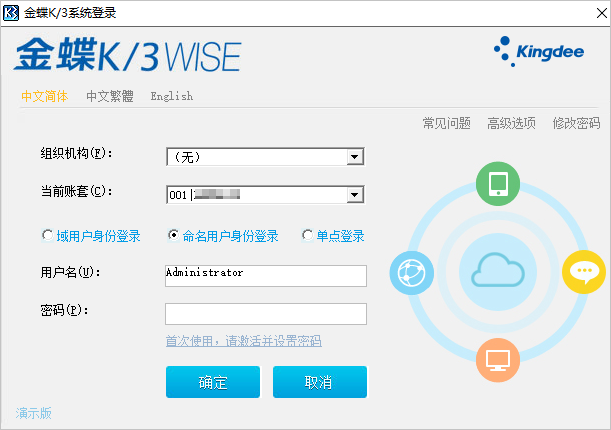Click the green tablet device icon
Screen dimensions: 611x430
[x=498, y=183]
